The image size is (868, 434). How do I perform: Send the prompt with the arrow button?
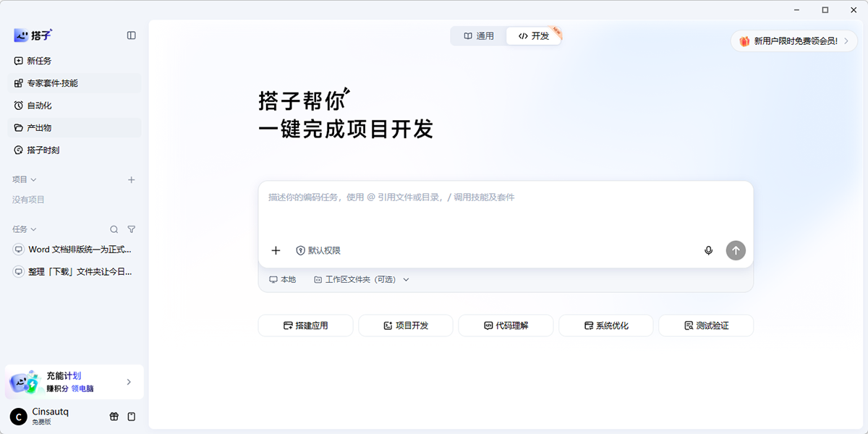tap(736, 250)
